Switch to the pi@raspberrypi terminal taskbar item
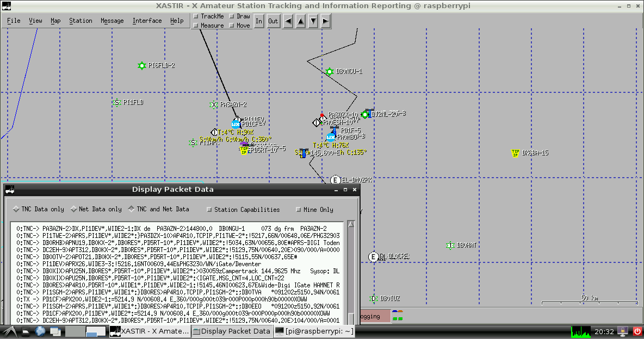Image resolution: width=644 pixels, height=339 pixels. tap(314, 331)
